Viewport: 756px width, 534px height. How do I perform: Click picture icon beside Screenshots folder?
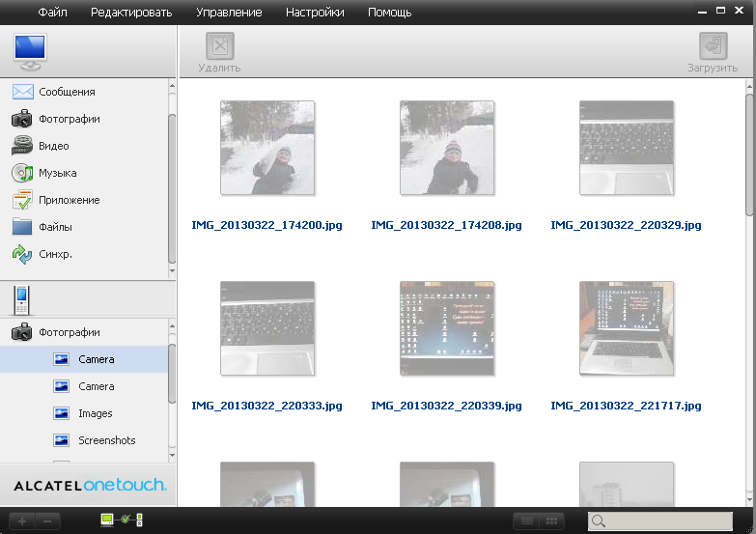(x=61, y=440)
